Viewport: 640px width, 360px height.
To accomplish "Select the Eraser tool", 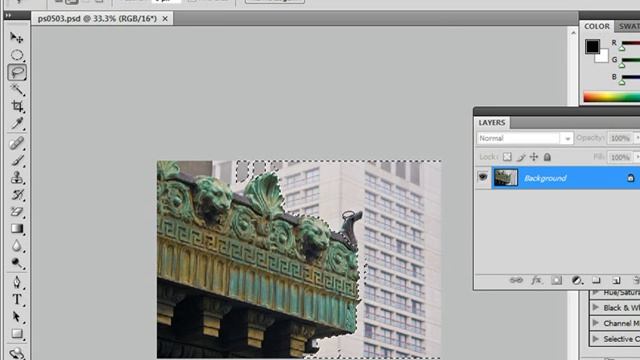I will (x=17, y=211).
